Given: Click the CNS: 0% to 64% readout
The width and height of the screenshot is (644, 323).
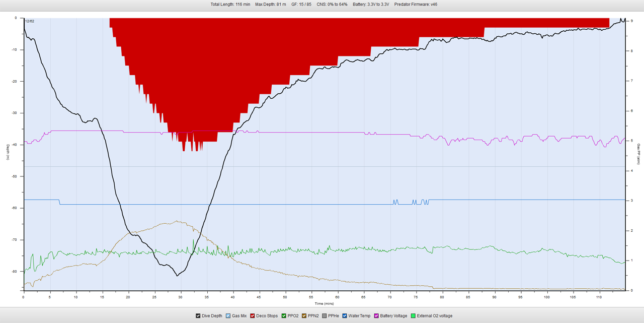Looking at the screenshot, I should point(332,4).
